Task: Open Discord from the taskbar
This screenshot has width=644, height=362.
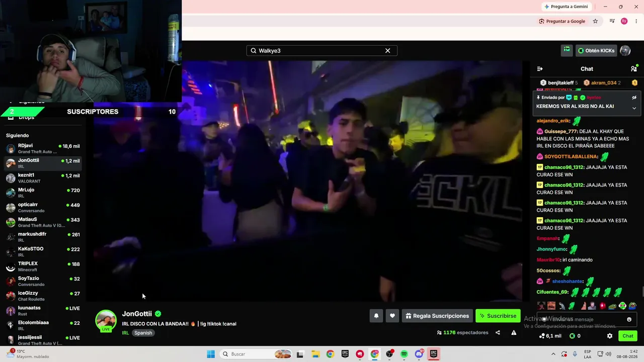Action: pyautogui.click(x=419, y=354)
